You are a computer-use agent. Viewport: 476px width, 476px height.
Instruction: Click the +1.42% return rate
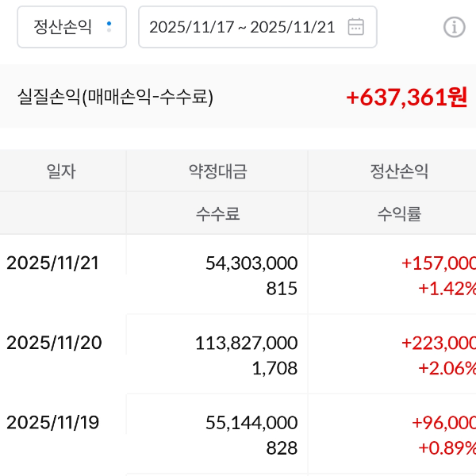(x=447, y=288)
